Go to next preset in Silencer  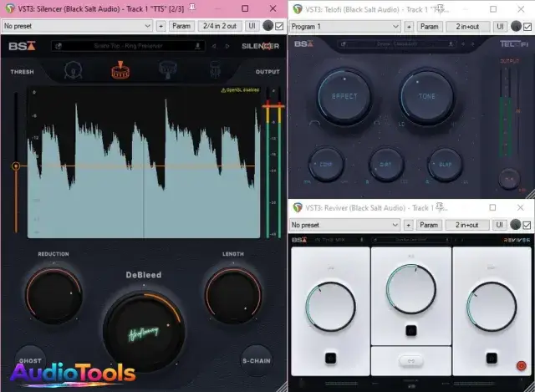tap(227, 46)
